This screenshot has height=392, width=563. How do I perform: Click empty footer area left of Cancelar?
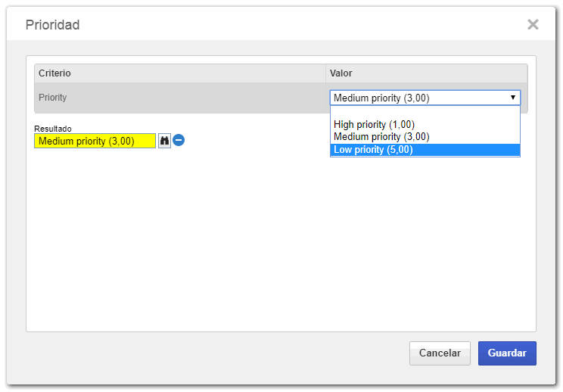(x=216, y=353)
